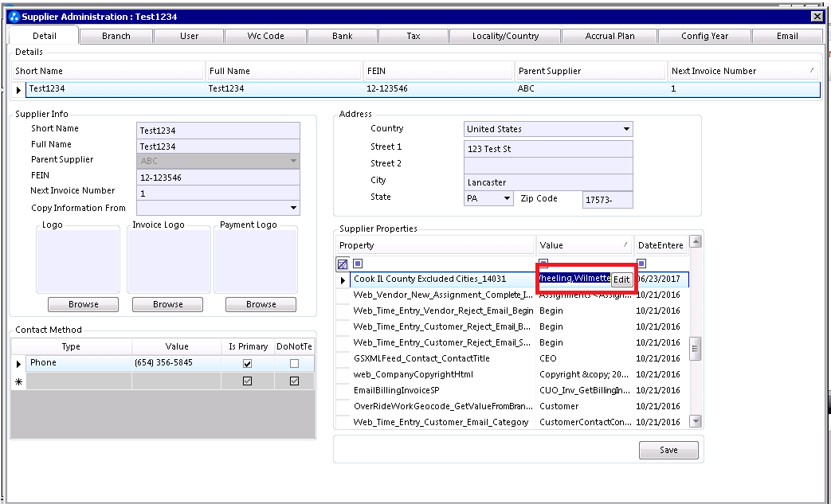This screenshot has width=831, height=504.
Task: Toggle Is Primary checkbox in new contact row
Action: [x=247, y=381]
